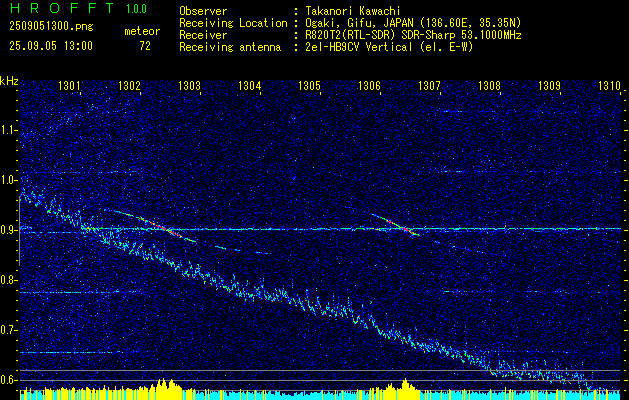The image size is (629, 400).
Task: Click the Observer field label
Action: [203, 11]
